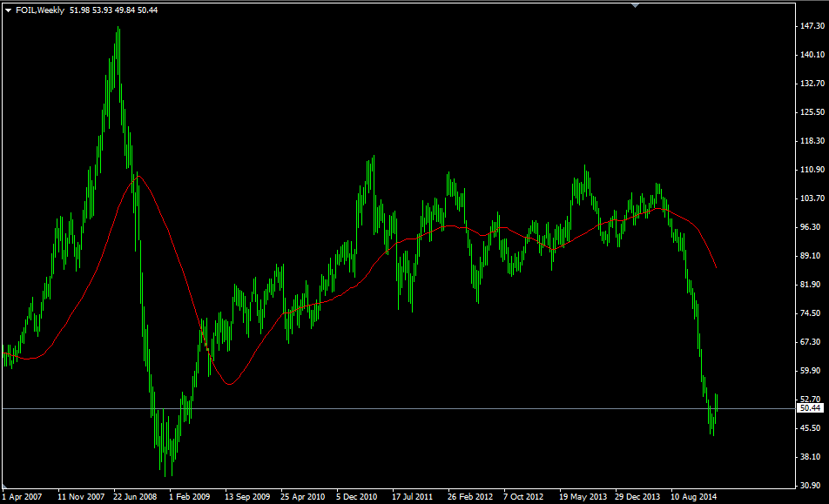Click the 89.10 price scale value
The height and width of the screenshot is (504, 829).
click(x=812, y=256)
